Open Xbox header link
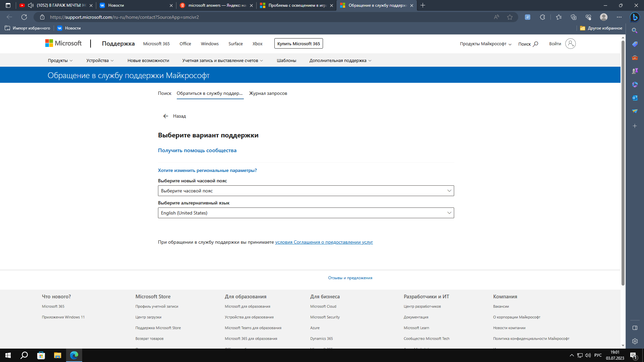The width and height of the screenshot is (644, 362). click(x=258, y=44)
